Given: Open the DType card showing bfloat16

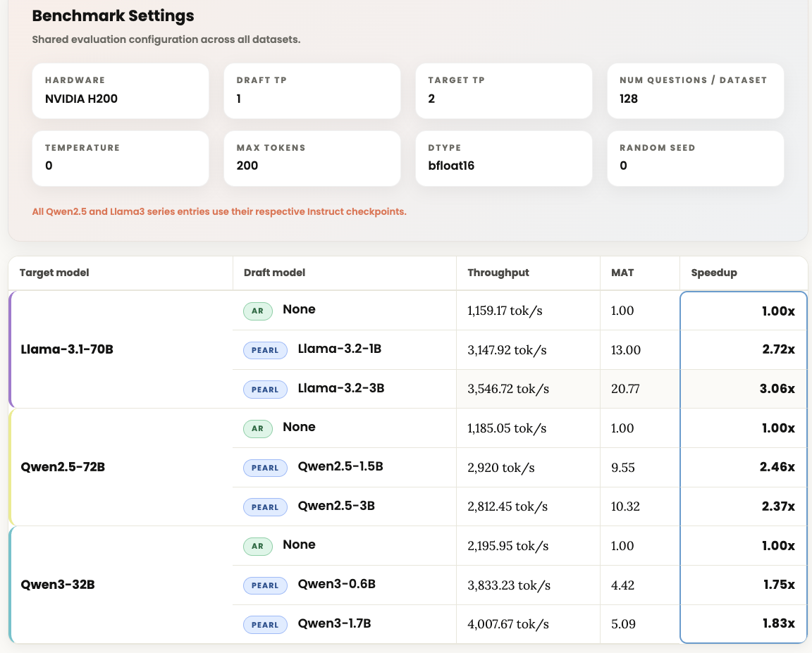Looking at the screenshot, I should [x=503, y=158].
